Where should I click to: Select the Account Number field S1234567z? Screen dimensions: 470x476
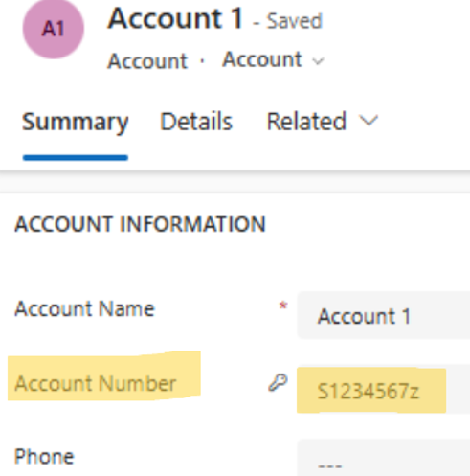tap(384, 390)
